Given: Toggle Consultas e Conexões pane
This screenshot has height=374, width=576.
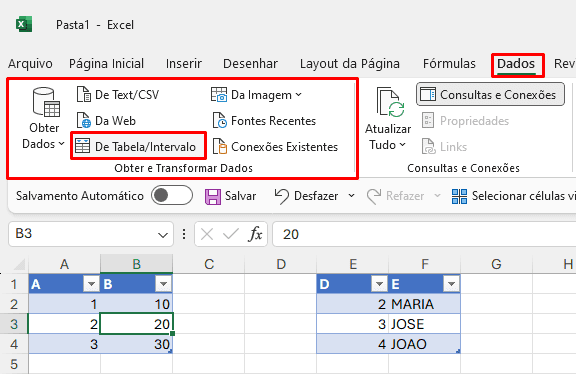Looking at the screenshot, I should click(490, 94).
